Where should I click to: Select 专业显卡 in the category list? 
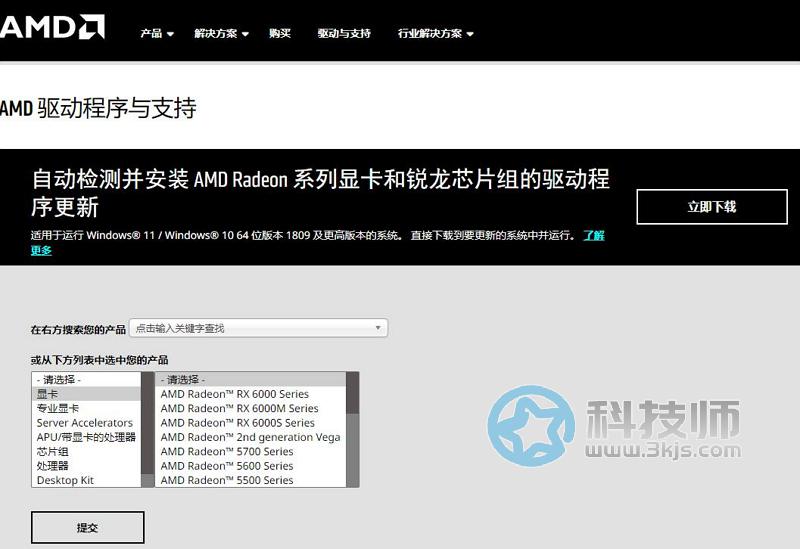click(x=86, y=408)
